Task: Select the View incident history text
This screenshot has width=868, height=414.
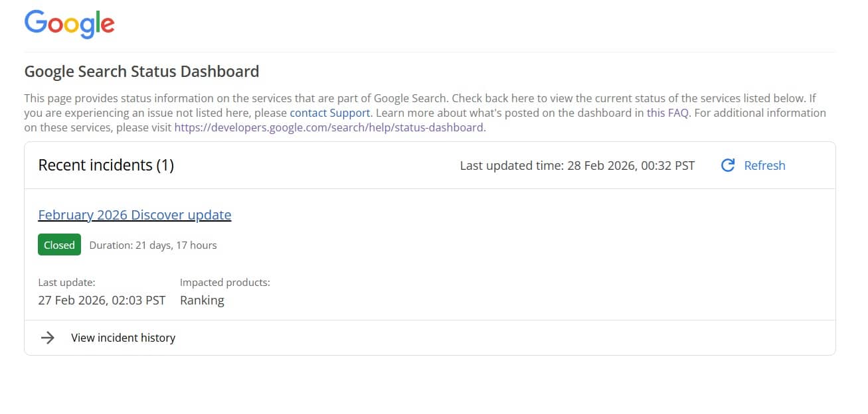Action: [123, 338]
